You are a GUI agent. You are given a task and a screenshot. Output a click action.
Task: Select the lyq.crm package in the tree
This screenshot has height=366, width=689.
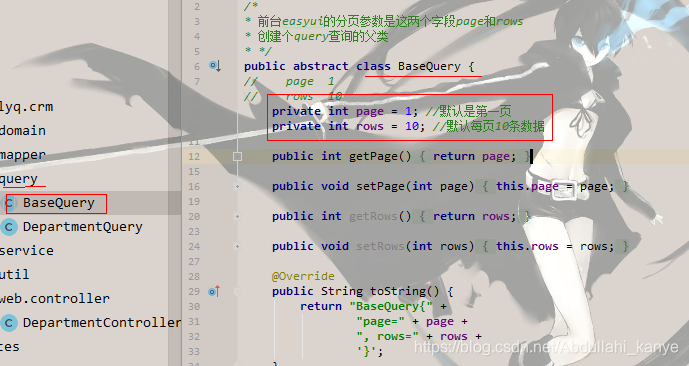[x=26, y=107]
